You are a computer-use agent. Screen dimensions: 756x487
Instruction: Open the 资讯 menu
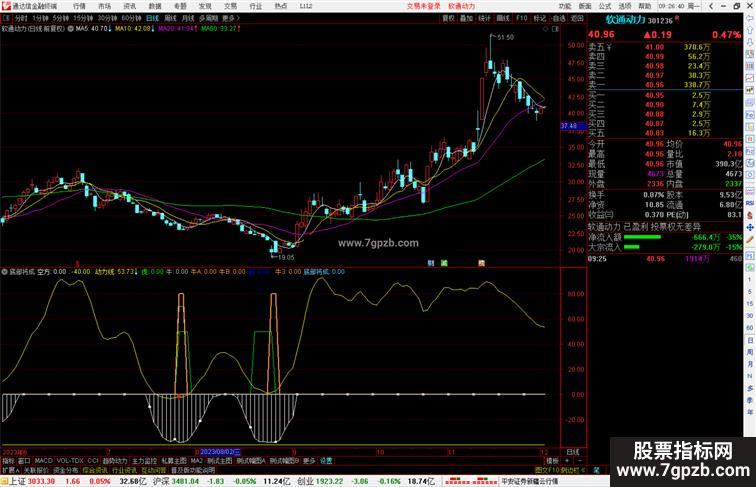click(x=129, y=6)
